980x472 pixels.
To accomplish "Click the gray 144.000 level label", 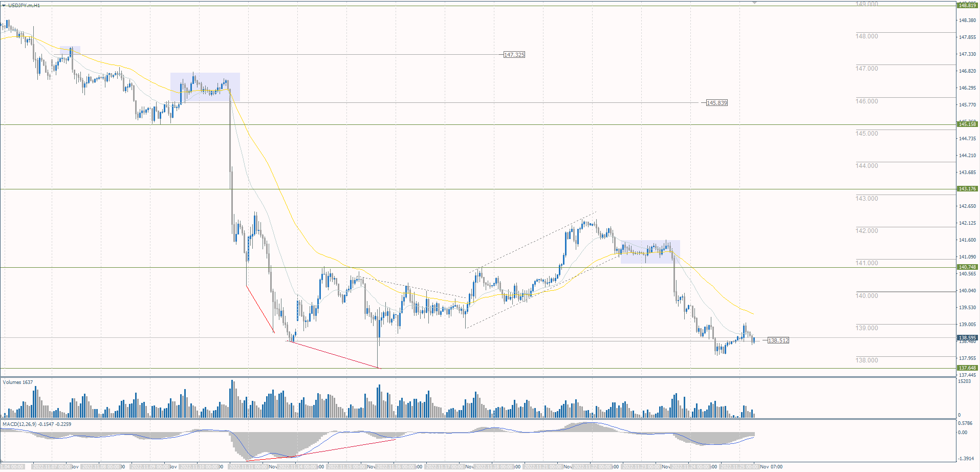I will coord(867,166).
